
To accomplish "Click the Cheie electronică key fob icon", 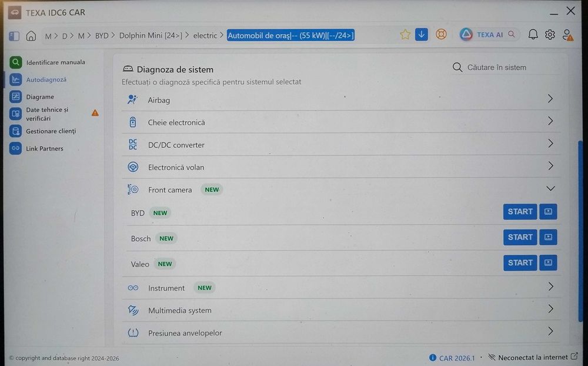I will (x=133, y=122).
